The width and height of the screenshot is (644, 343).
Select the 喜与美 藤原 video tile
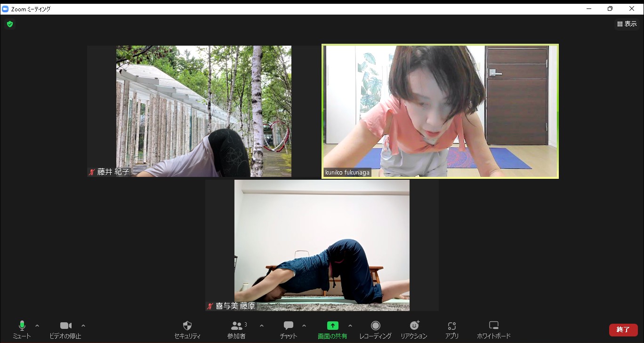322,245
